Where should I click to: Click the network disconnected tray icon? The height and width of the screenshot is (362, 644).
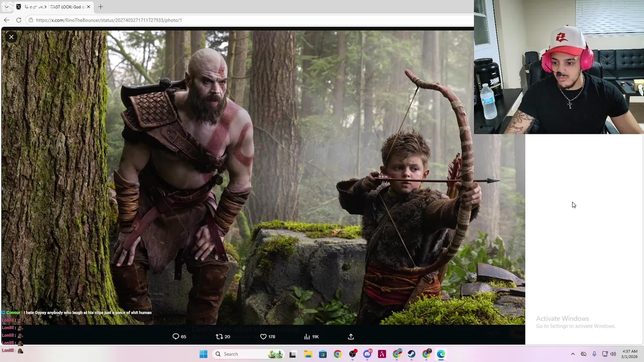pyautogui.click(x=584, y=354)
